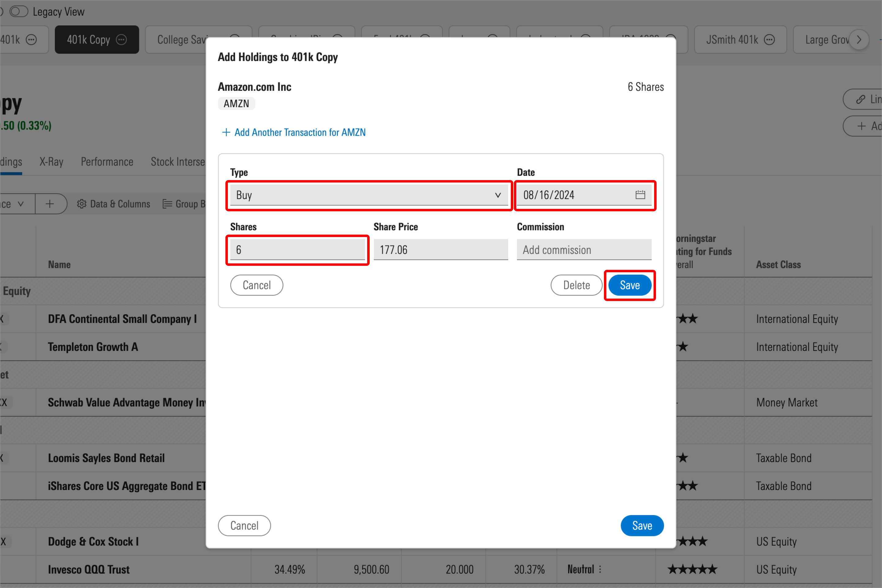Save the AMZN buy transaction
Viewport: 882px width, 588px height.
point(628,285)
